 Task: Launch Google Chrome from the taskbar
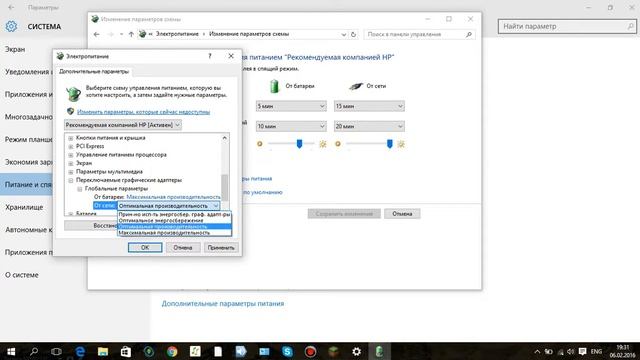pos(172,351)
